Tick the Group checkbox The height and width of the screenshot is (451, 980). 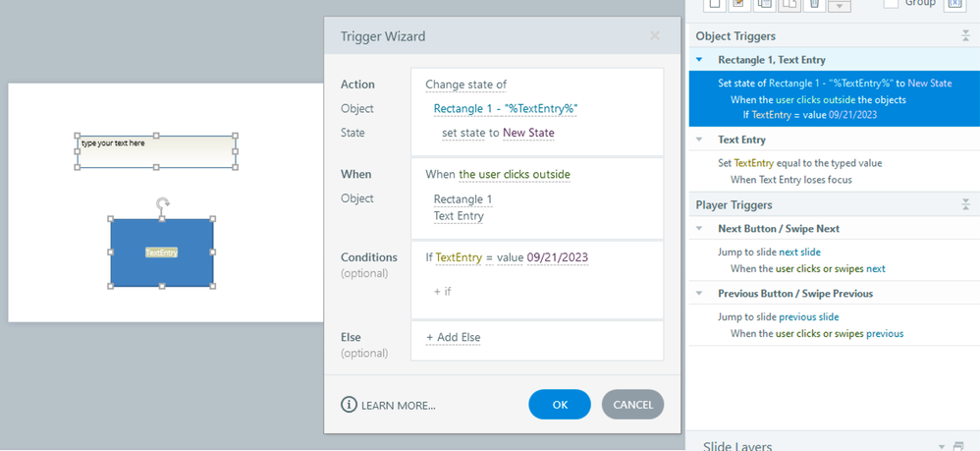(892, 3)
